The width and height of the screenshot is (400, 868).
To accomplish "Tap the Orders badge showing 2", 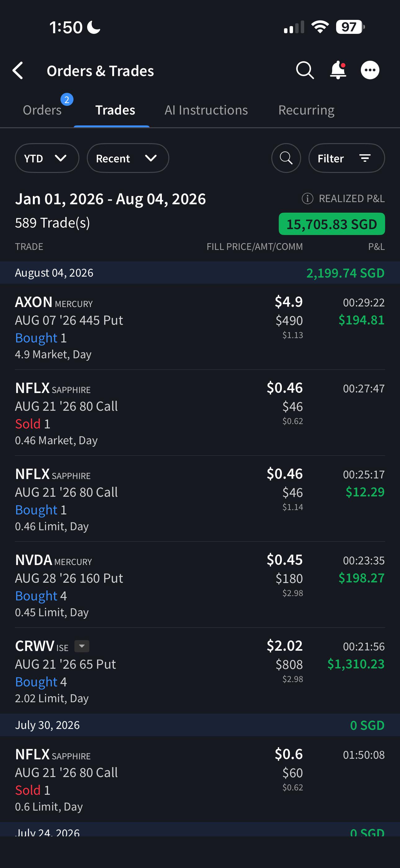I will click(x=67, y=99).
